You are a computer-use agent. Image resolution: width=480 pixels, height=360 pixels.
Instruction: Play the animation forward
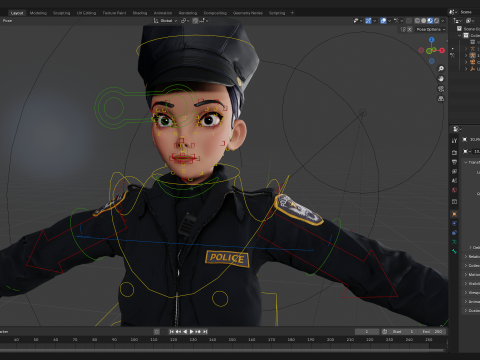(192, 332)
